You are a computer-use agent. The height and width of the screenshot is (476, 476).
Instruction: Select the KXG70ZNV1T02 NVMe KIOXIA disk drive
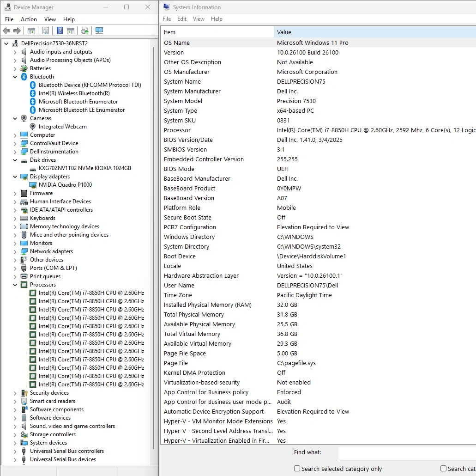click(84, 168)
